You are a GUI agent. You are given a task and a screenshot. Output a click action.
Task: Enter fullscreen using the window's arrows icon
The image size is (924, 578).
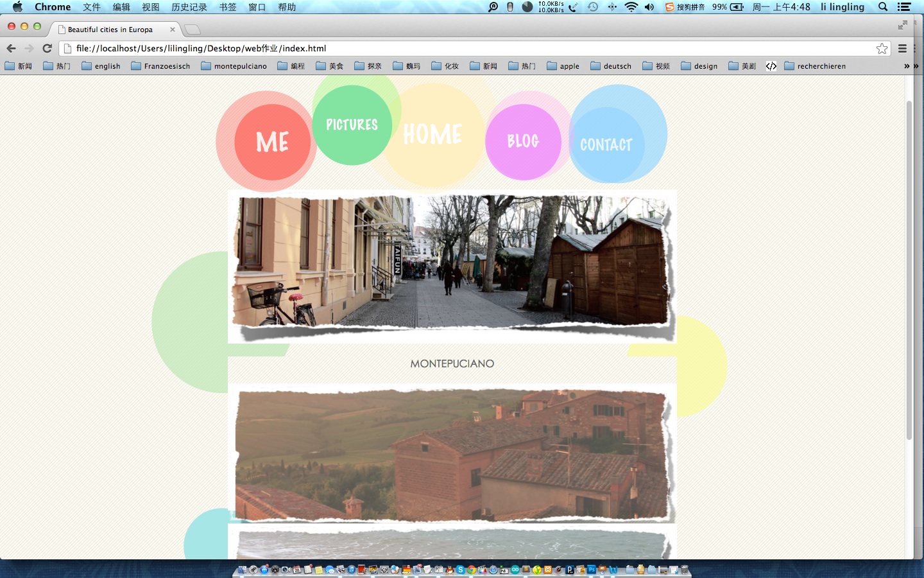click(903, 25)
